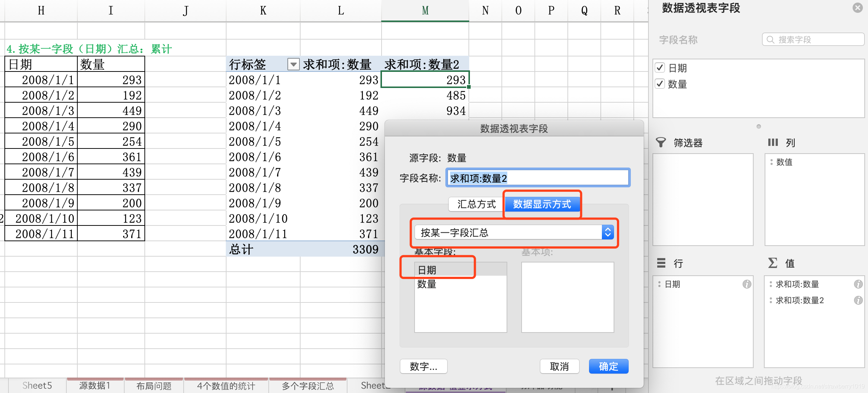Open info for 日期 row field
The height and width of the screenshot is (393, 868).
tap(747, 284)
